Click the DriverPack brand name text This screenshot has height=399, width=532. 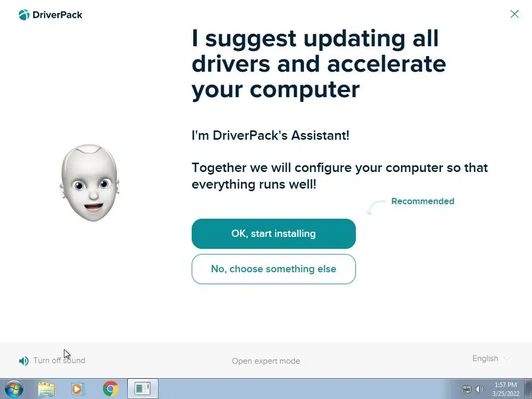(57, 15)
